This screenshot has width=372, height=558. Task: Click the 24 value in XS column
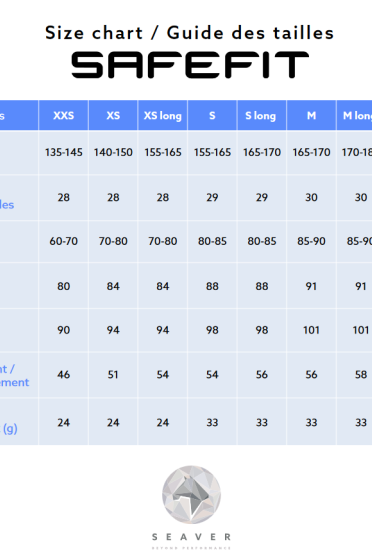pos(113,423)
